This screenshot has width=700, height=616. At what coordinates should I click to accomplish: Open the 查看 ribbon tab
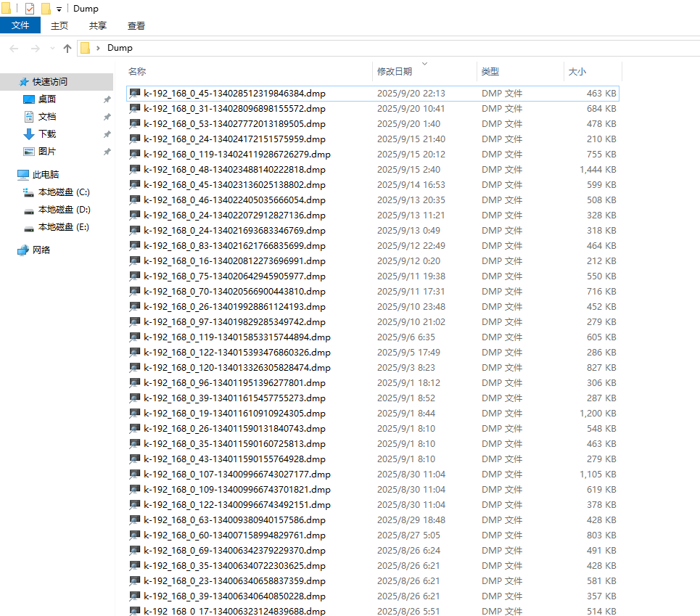pyautogui.click(x=136, y=25)
